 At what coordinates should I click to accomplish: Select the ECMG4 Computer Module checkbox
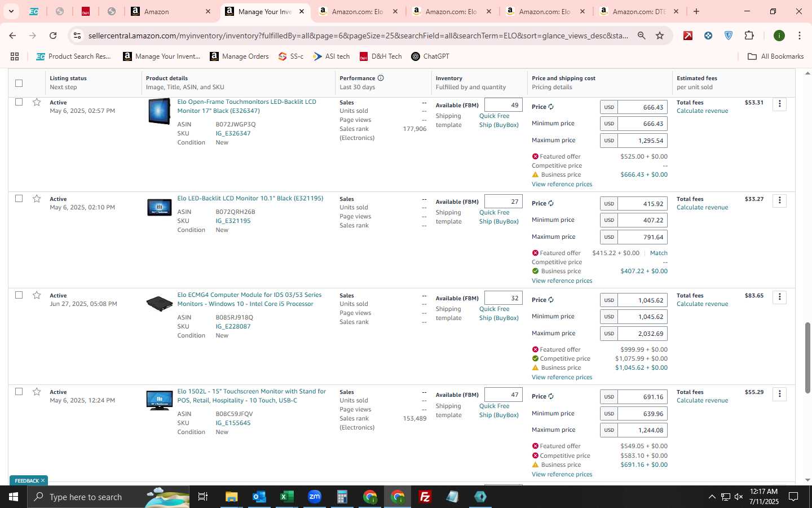[x=19, y=295]
